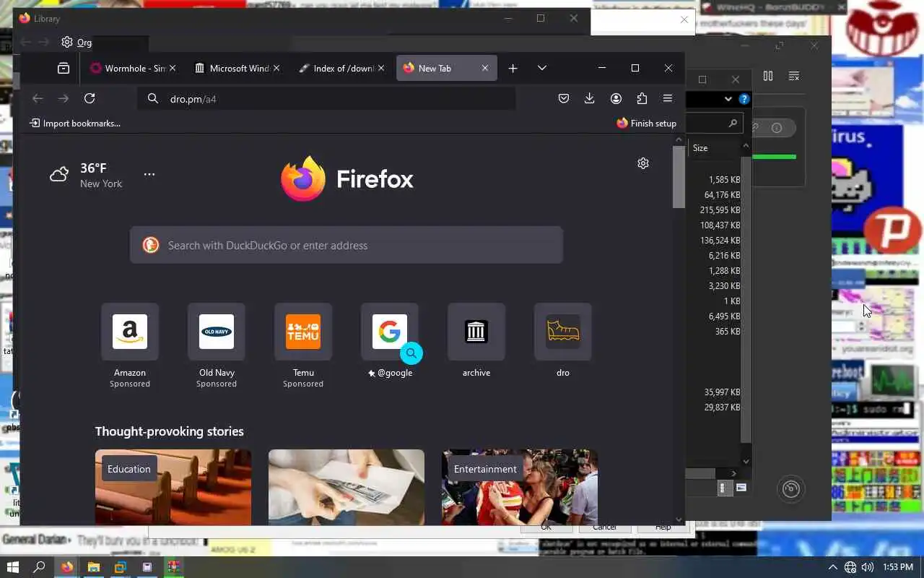Open File Explorer from the taskbar

point(93,567)
